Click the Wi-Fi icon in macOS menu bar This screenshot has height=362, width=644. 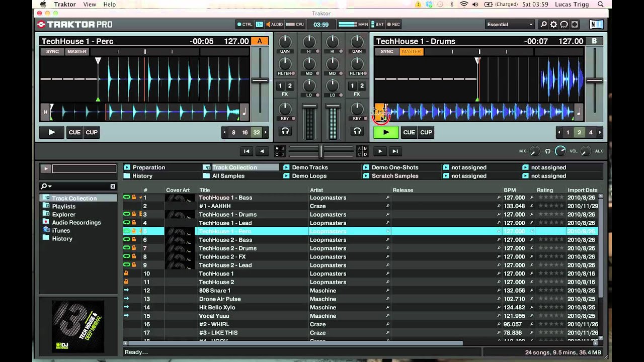point(463,4)
